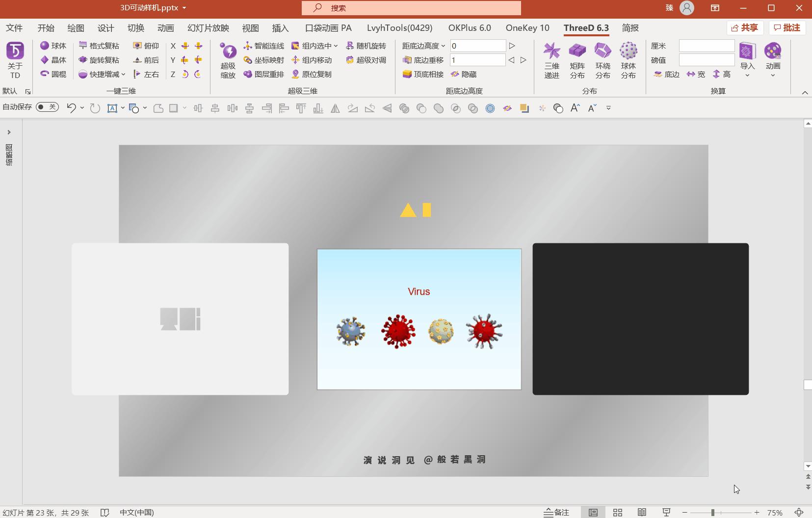
Task: Apply the 晶体 crystal 3D effect
Action: (x=53, y=60)
